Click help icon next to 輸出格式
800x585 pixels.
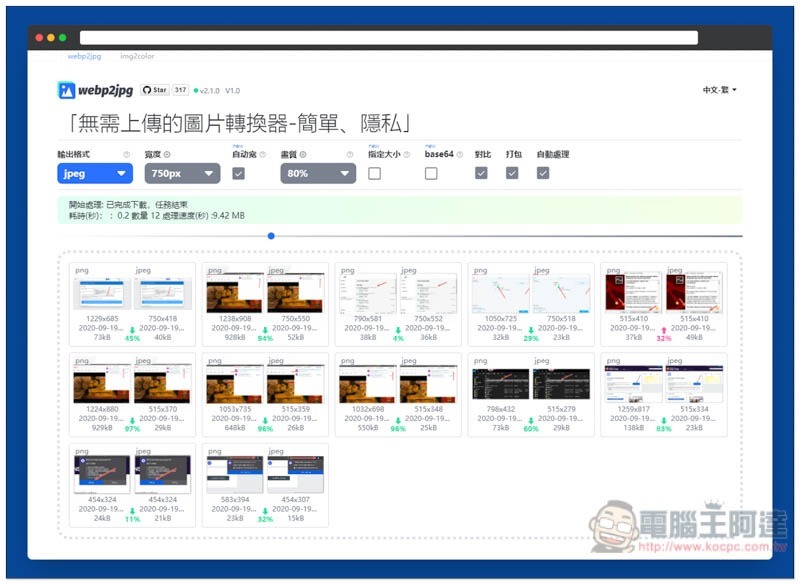[127, 155]
